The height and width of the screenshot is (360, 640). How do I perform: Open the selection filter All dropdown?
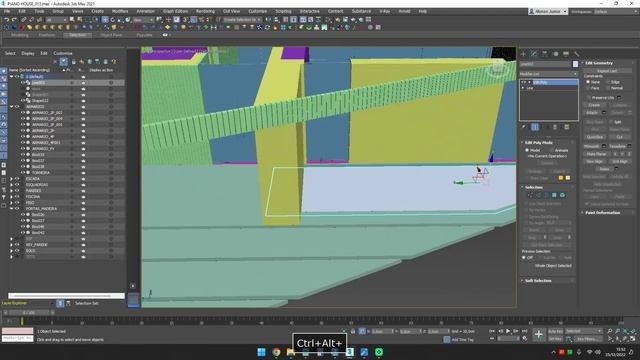[56, 20]
